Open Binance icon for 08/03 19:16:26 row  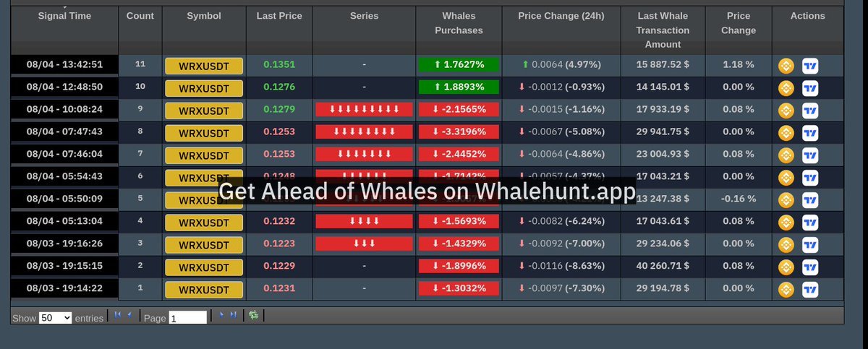(786, 245)
